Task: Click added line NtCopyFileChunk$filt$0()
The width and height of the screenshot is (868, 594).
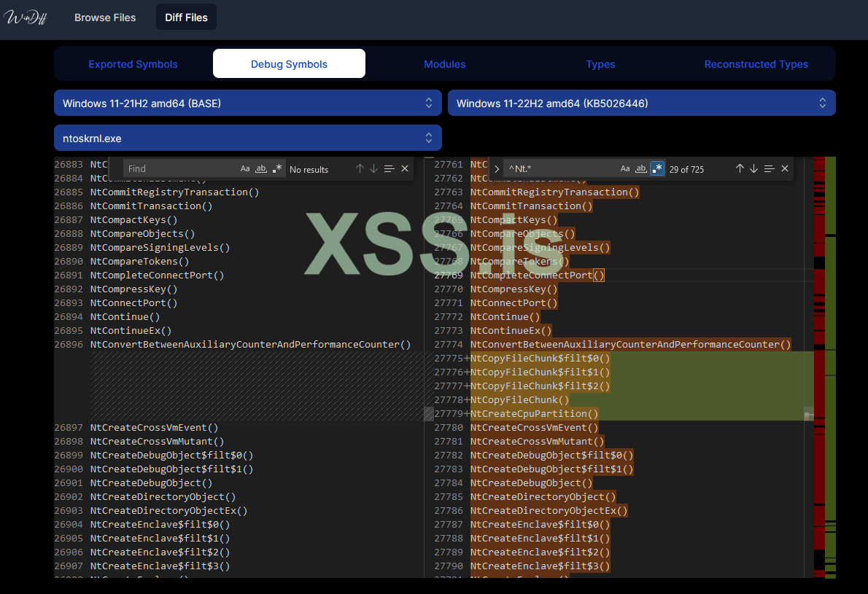Action: (540, 359)
